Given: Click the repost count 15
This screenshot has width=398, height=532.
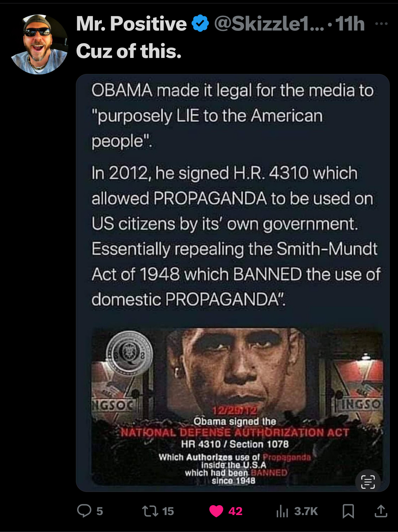Looking at the screenshot, I should click(168, 511).
